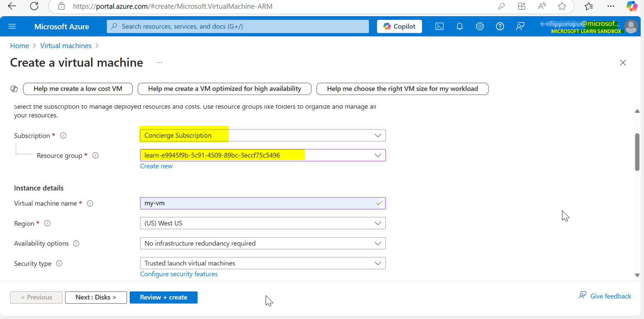Go to Home via the breadcrumb
Viewport: 644px width, 319px height.
[19, 46]
